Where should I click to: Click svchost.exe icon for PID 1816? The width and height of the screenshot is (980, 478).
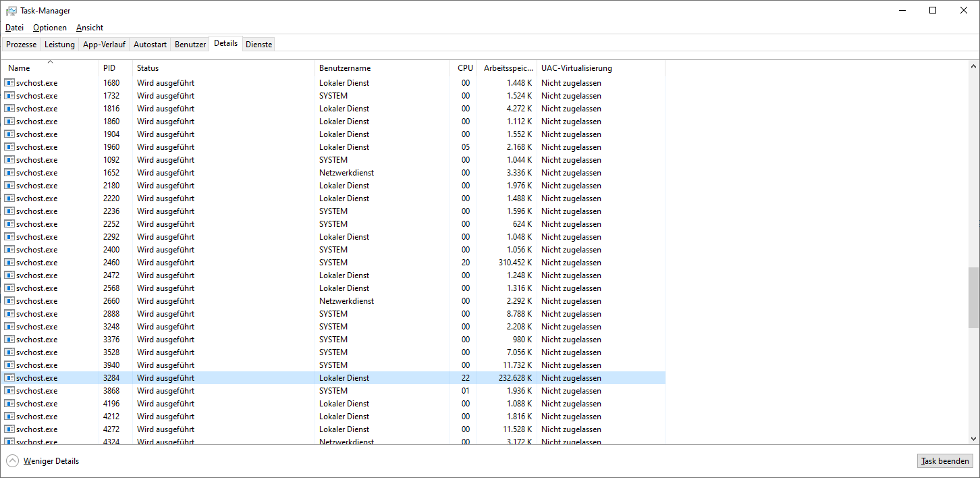click(9, 109)
